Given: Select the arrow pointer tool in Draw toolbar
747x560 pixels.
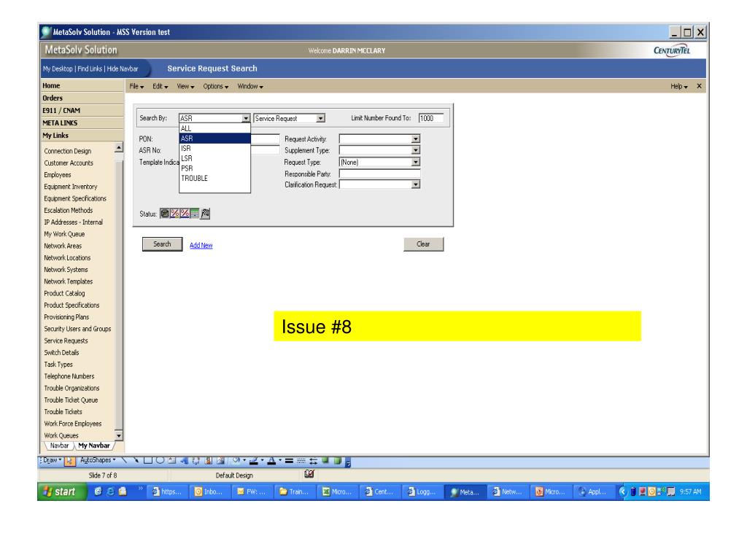Looking at the screenshot, I should point(70,461).
